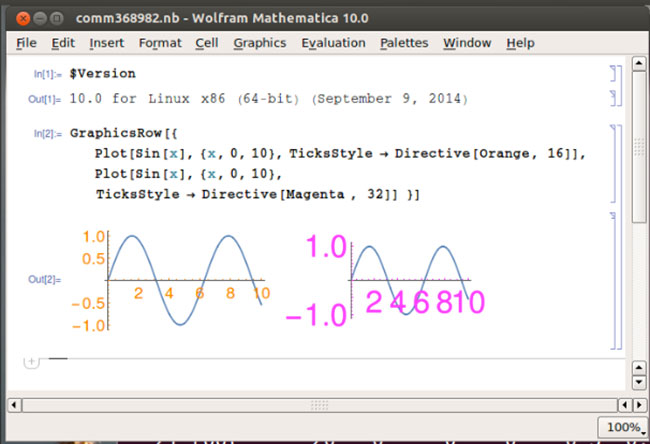
Task: Open the Evaluation menu
Action: pos(333,43)
